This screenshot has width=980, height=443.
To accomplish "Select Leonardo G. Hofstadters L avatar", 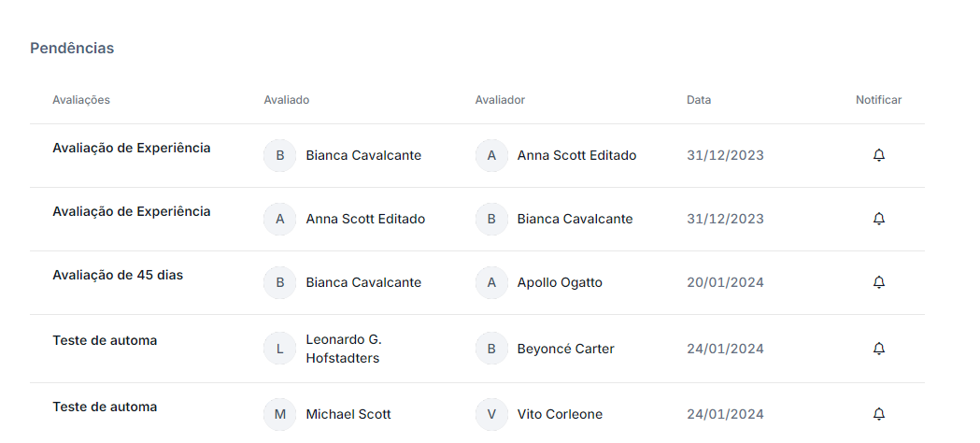I will point(280,349).
